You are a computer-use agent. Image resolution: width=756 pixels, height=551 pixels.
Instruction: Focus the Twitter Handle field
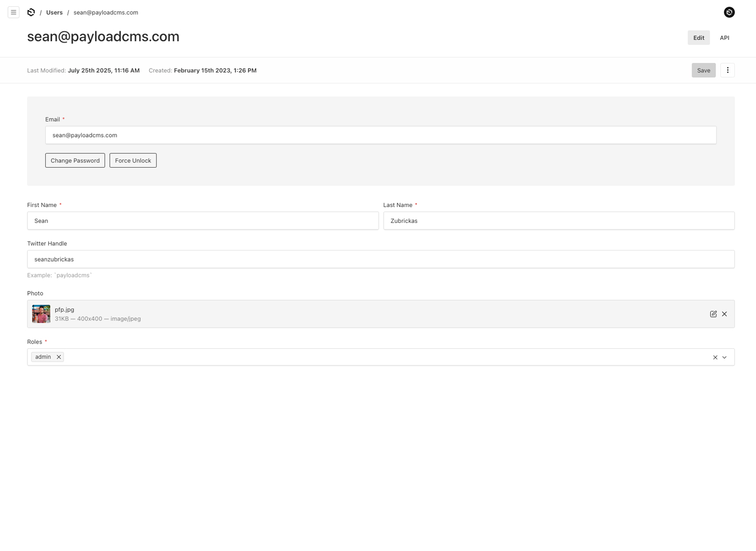click(x=381, y=259)
